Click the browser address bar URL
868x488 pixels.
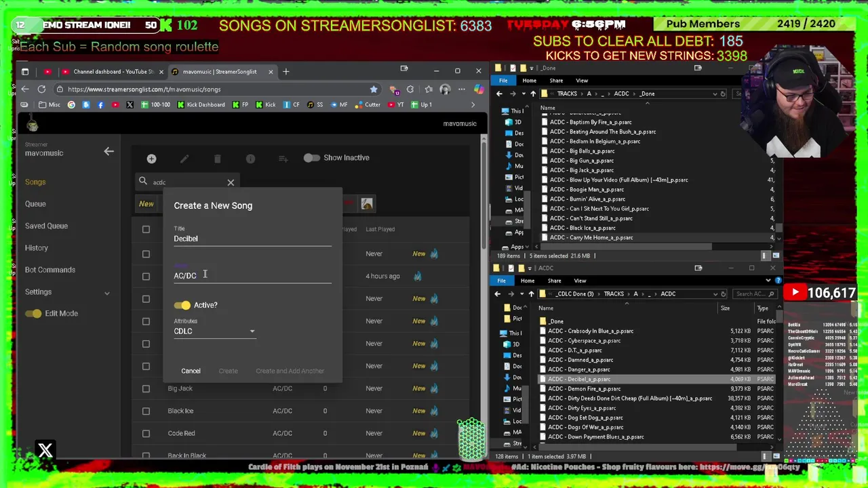point(144,89)
